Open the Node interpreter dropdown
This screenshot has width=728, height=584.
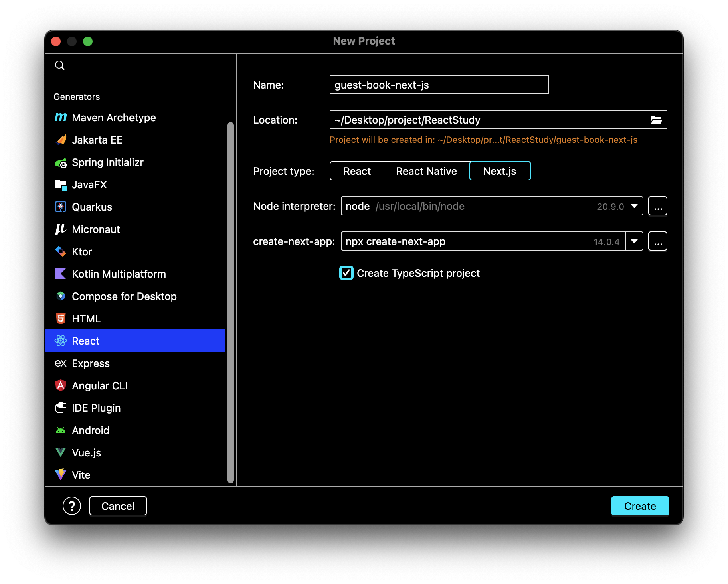(634, 206)
